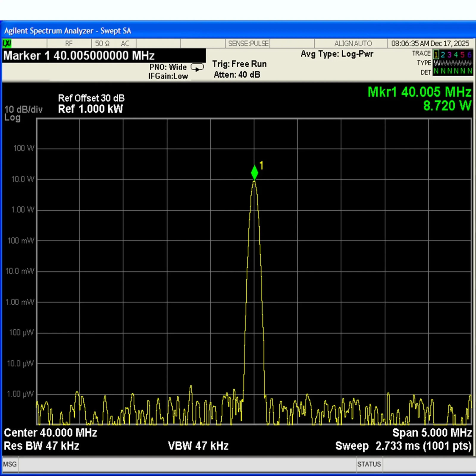The image size is (476, 476).
Task: Toggle the SENSE:PULSE indicator
Action: tap(248, 44)
